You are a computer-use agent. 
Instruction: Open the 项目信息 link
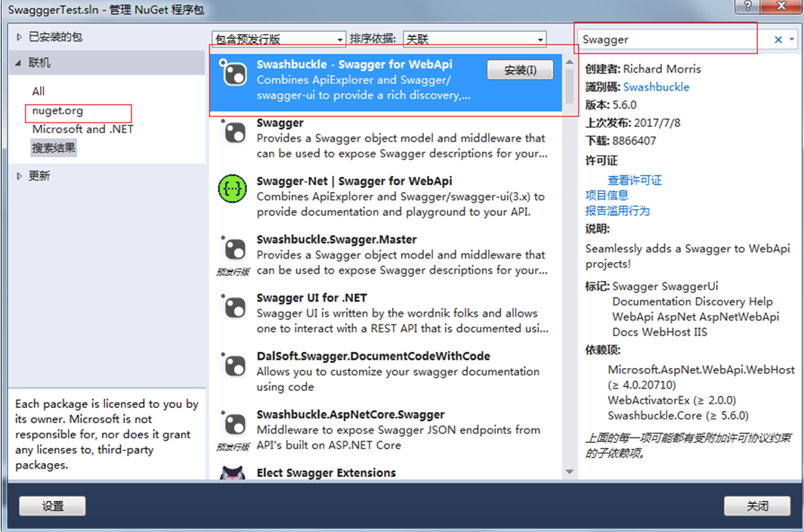(x=607, y=195)
